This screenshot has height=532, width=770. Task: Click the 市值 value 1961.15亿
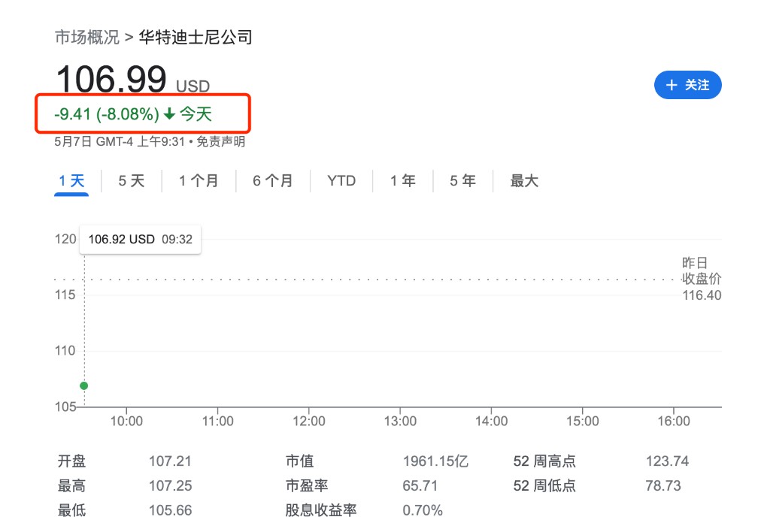[x=435, y=461]
